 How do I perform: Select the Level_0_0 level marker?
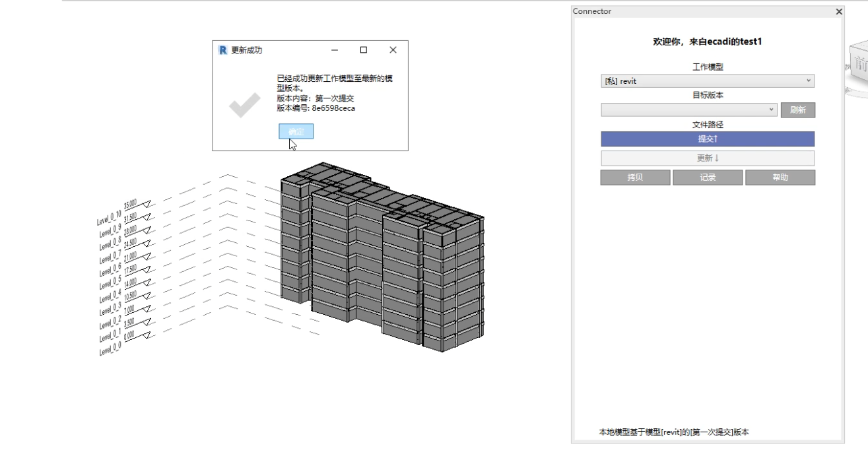coord(110,348)
